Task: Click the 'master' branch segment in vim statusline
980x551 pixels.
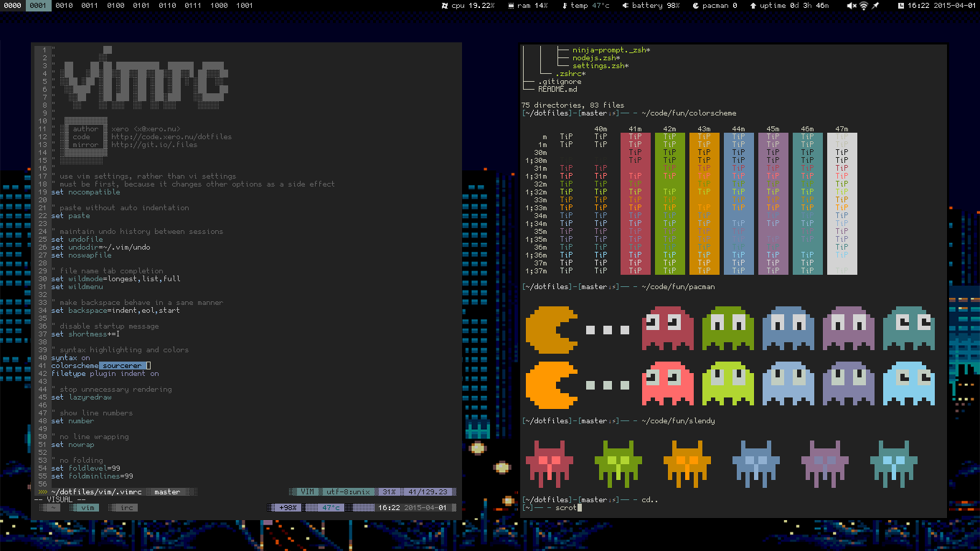Action: pyautogui.click(x=167, y=492)
